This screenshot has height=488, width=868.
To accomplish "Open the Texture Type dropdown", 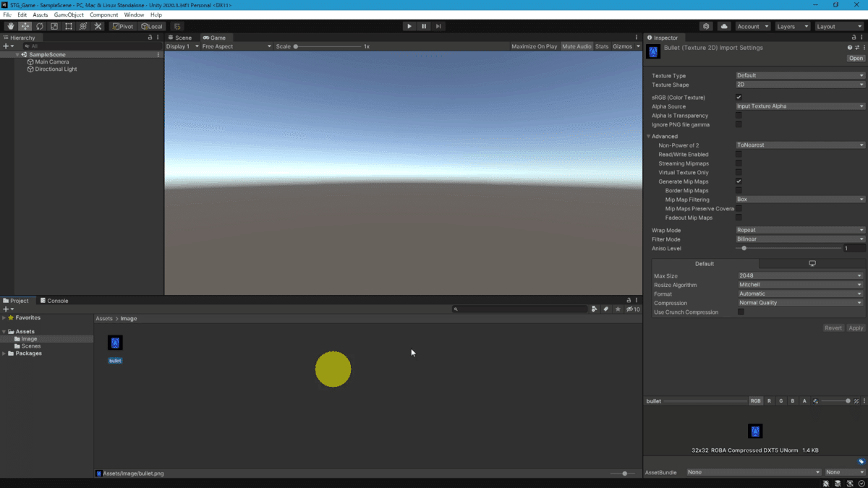I will [x=799, y=75].
